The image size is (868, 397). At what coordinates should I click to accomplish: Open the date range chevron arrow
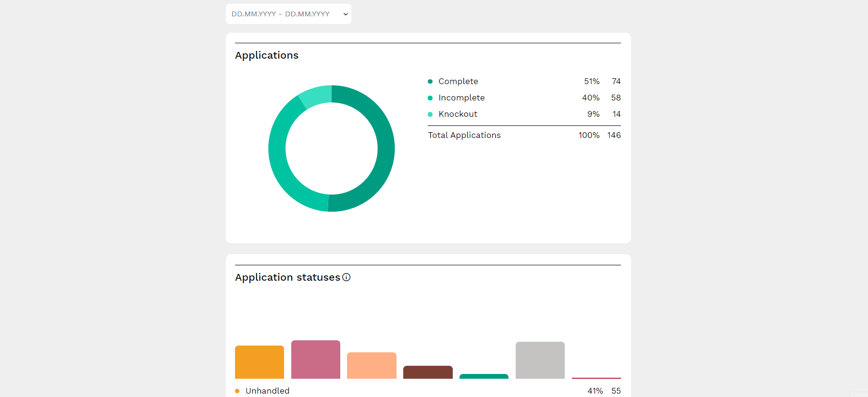[x=345, y=14]
